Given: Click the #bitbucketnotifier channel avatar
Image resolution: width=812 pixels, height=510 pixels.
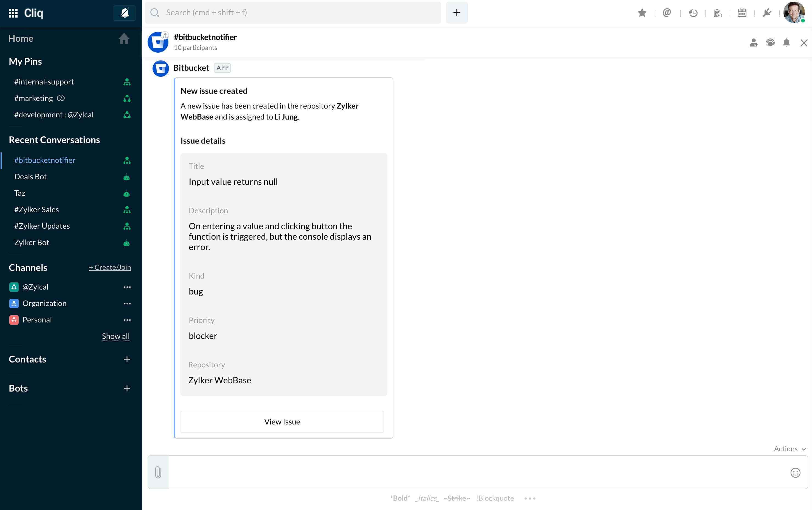Looking at the screenshot, I should [158, 42].
